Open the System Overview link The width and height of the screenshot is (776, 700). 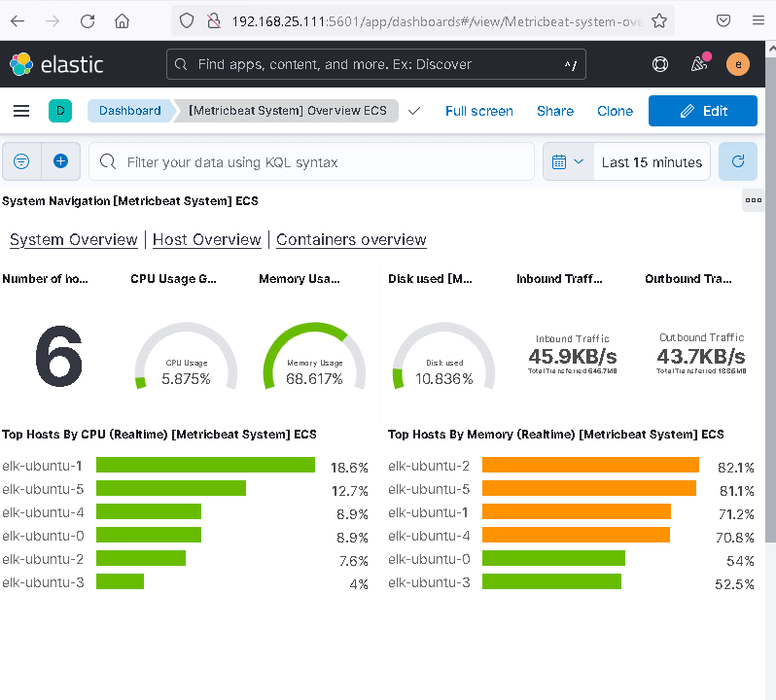pos(74,240)
